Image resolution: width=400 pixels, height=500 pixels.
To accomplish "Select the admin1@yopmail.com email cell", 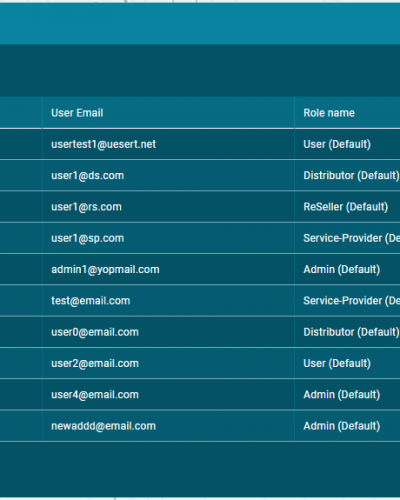I will tap(168, 269).
